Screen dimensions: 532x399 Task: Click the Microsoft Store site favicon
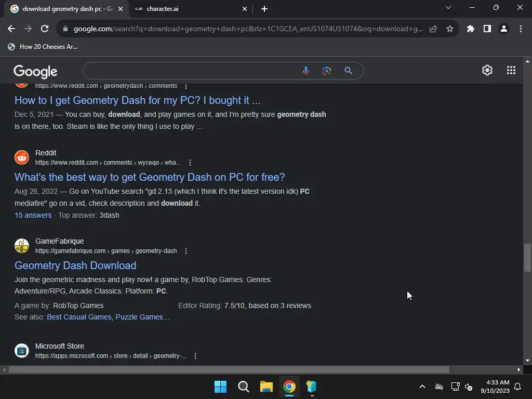point(22,351)
